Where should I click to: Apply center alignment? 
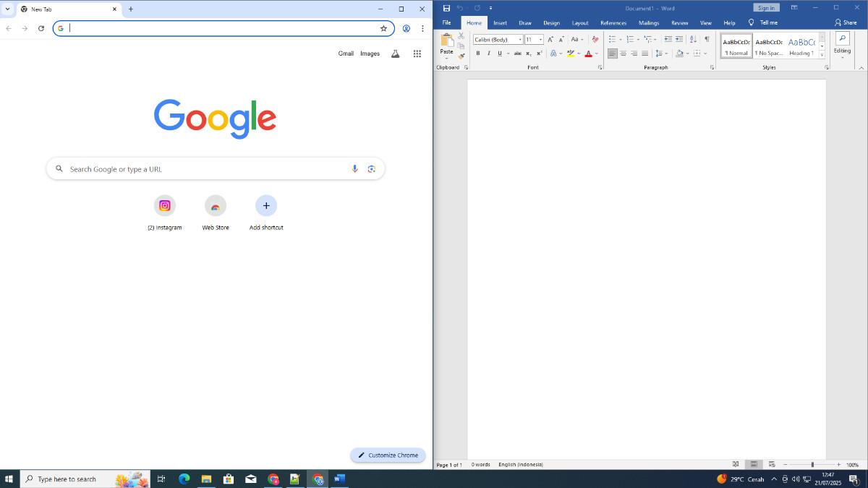(x=624, y=53)
